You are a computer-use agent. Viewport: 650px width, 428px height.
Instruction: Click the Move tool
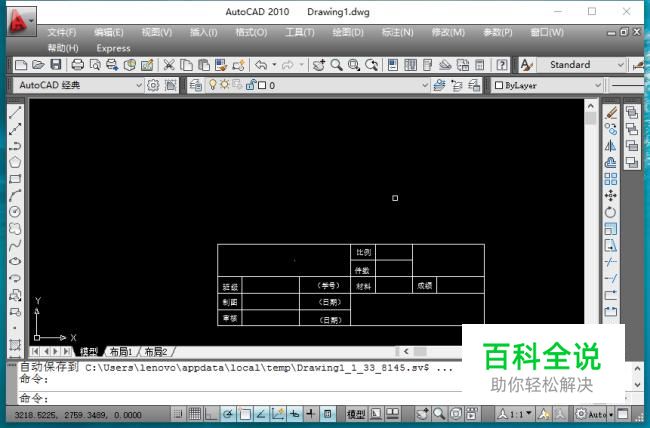(611, 195)
